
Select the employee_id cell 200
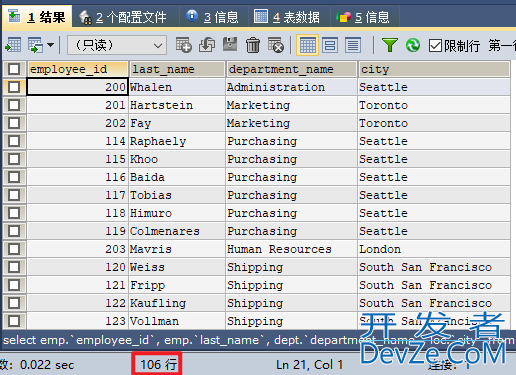click(77, 87)
